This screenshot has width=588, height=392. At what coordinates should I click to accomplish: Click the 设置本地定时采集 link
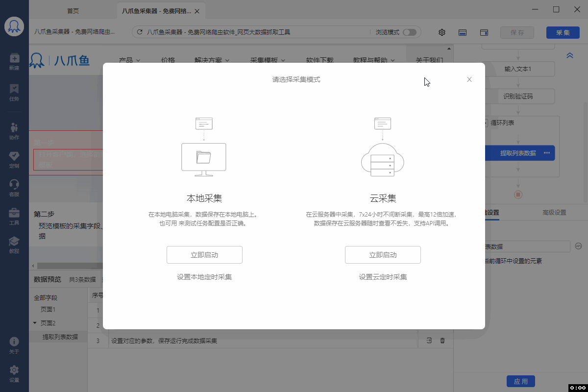pyautogui.click(x=204, y=277)
